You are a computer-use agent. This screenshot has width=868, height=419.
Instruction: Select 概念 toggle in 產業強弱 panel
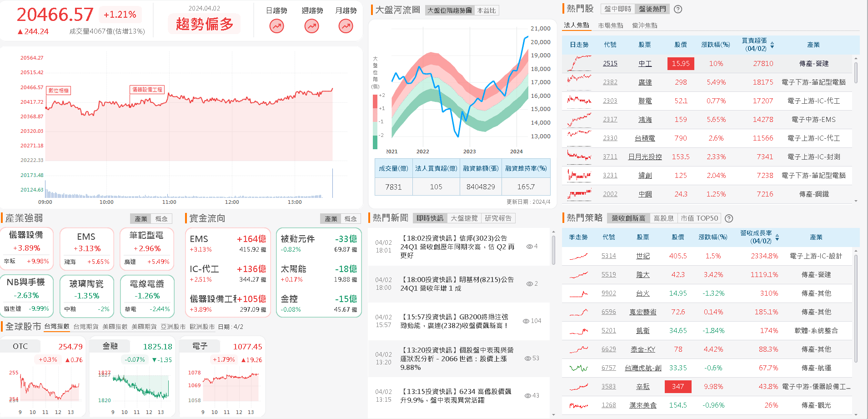(x=161, y=219)
